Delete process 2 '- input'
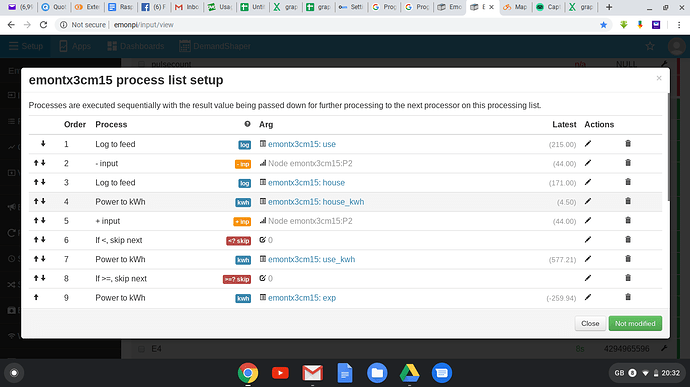 628,163
